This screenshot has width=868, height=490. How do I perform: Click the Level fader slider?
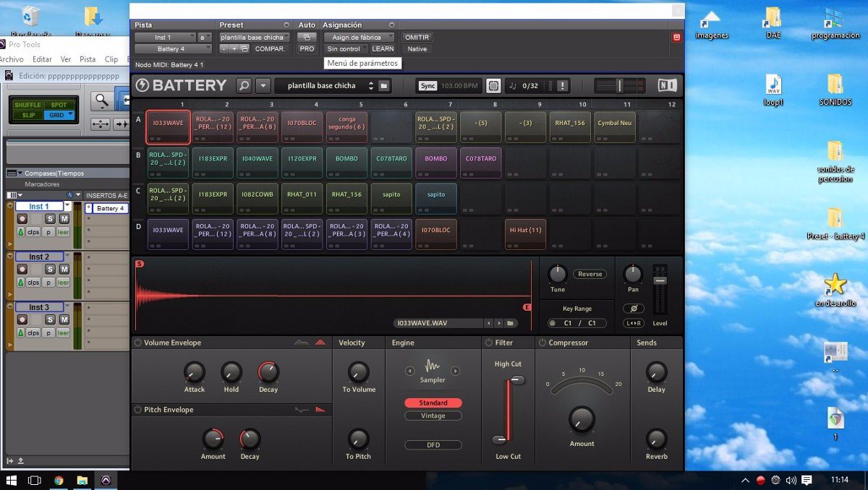click(660, 280)
